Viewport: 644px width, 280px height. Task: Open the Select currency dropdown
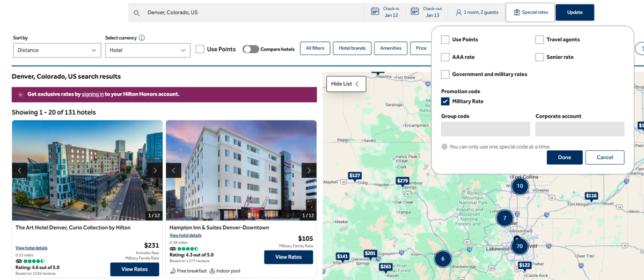(x=148, y=50)
